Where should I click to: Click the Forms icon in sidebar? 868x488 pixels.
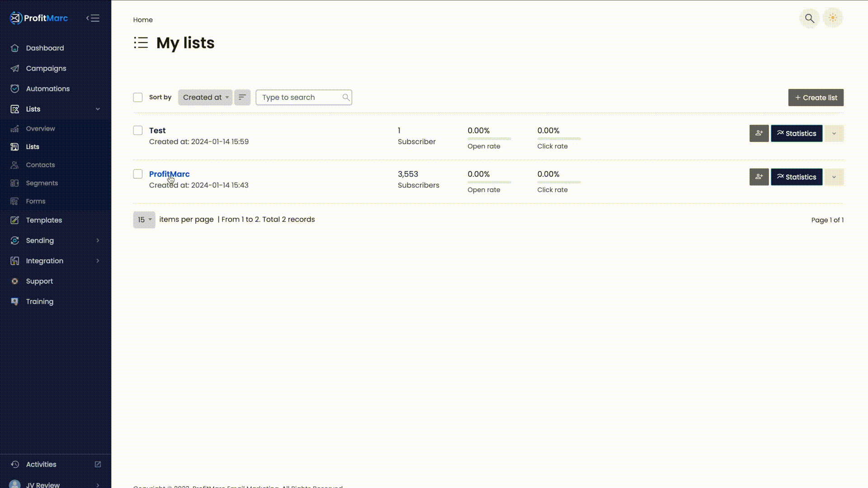click(x=15, y=201)
